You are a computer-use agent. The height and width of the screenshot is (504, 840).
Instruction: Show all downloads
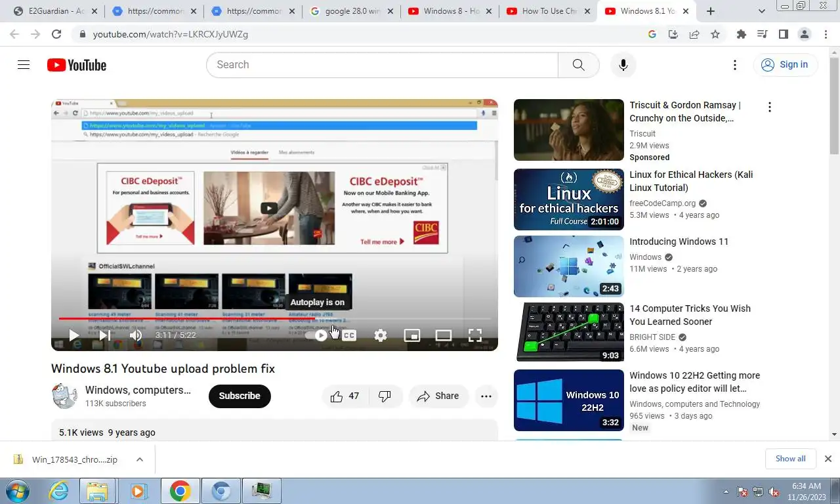tap(790, 459)
